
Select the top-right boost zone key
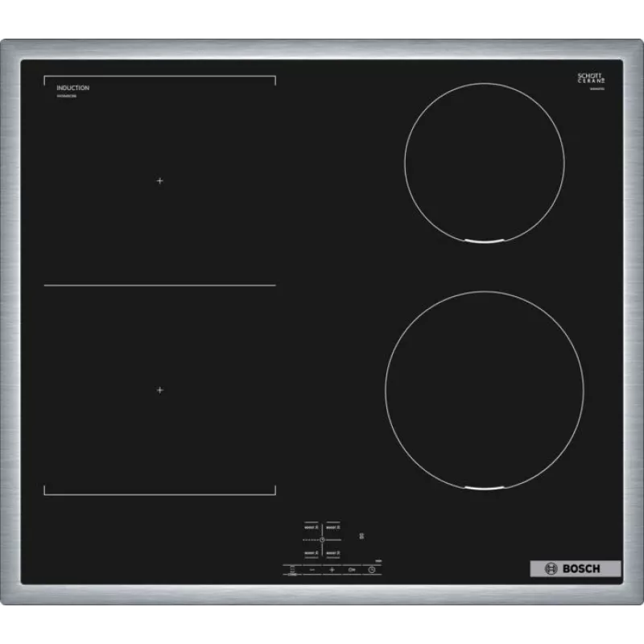[x=333, y=527]
